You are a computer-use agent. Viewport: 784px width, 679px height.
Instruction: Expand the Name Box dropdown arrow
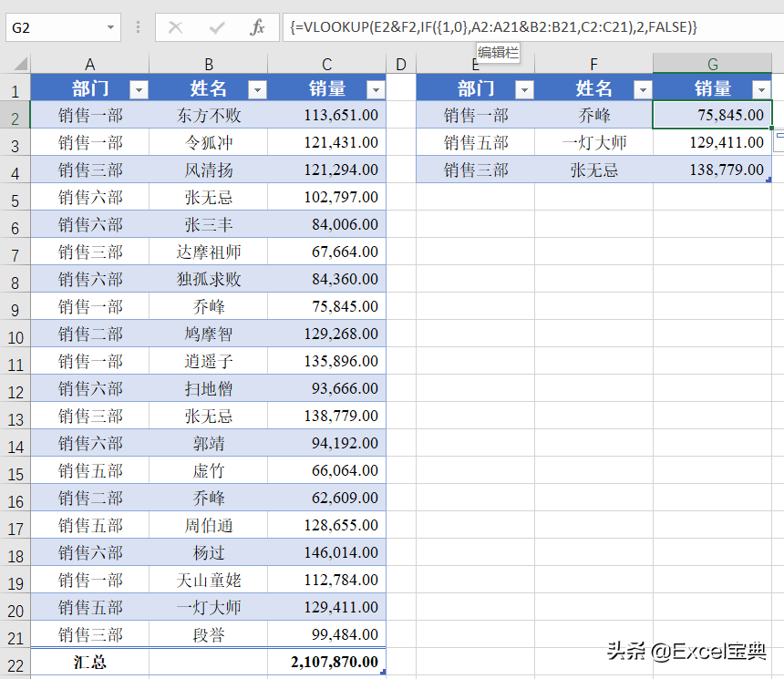[111, 27]
